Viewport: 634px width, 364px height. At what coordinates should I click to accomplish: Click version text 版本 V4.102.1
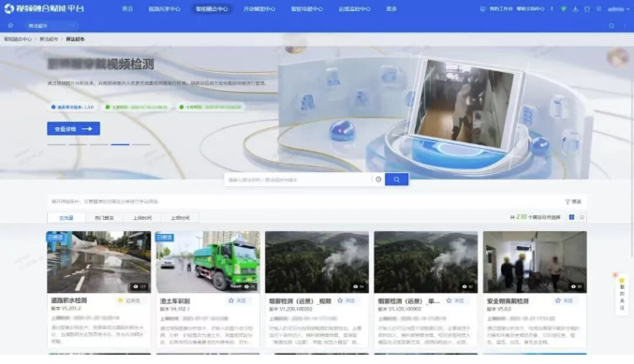[x=175, y=309]
